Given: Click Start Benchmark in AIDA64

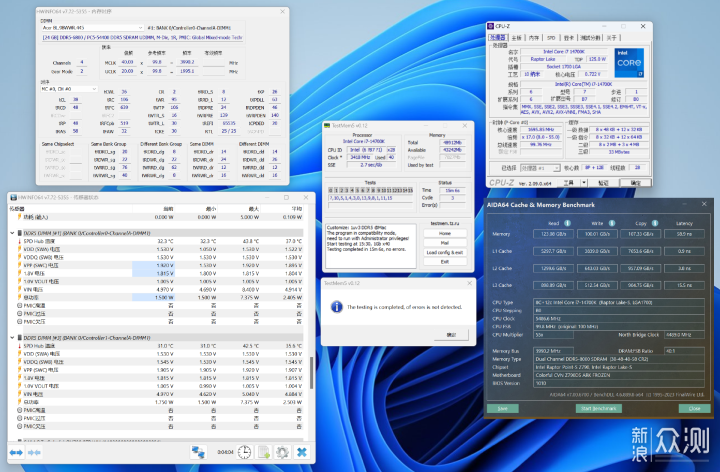Looking at the screenshot, I should pos(598,409).
